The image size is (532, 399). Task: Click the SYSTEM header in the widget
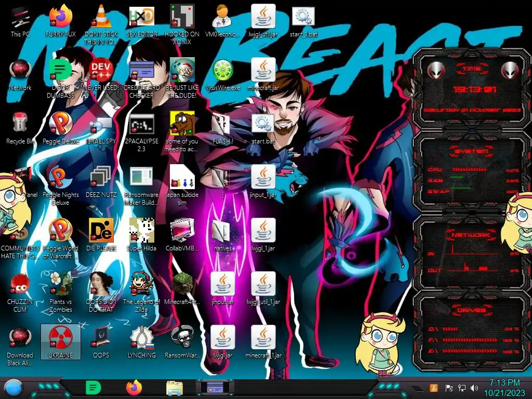click(472, 151)
